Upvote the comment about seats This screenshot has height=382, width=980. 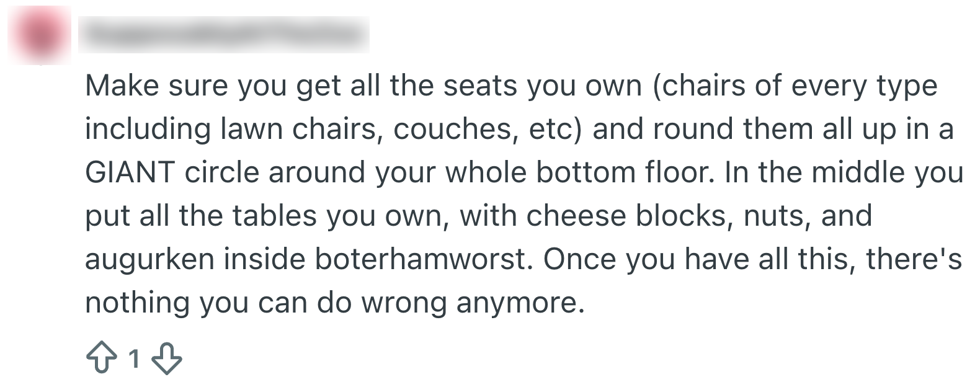100,359
